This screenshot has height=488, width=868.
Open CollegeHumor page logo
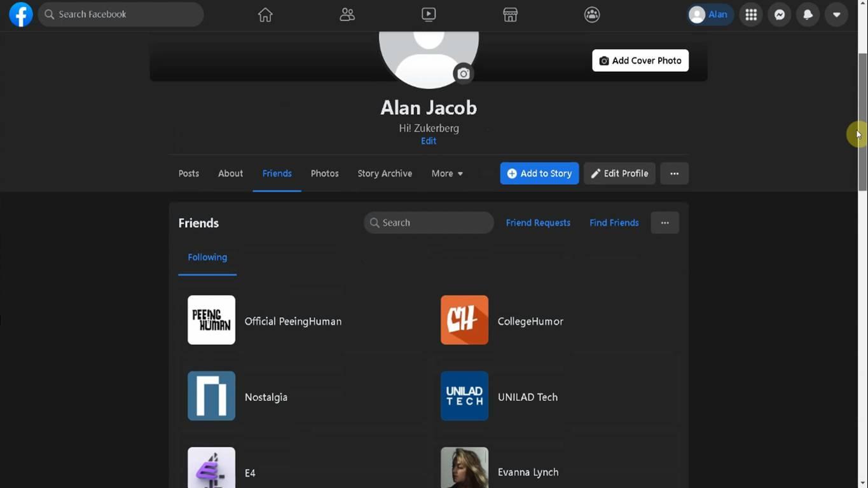pos(465,320)
